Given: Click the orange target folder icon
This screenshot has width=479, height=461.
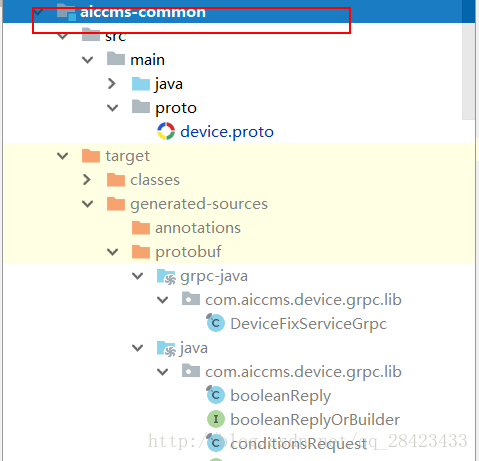Looking at the screenshot, I should 91,155.
